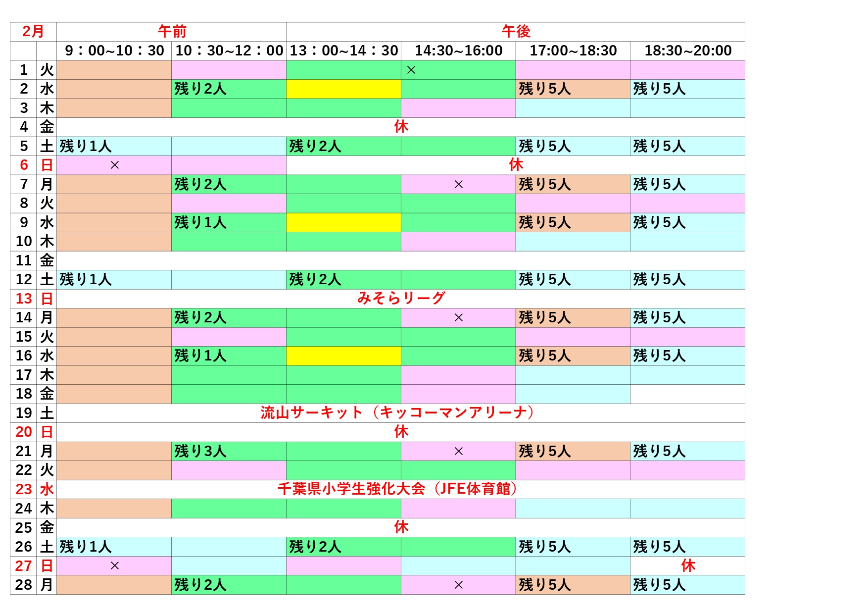This screenshot has height=614, width=868.
Task: Click the × mark in row 6 日
Action: [114, 165]
